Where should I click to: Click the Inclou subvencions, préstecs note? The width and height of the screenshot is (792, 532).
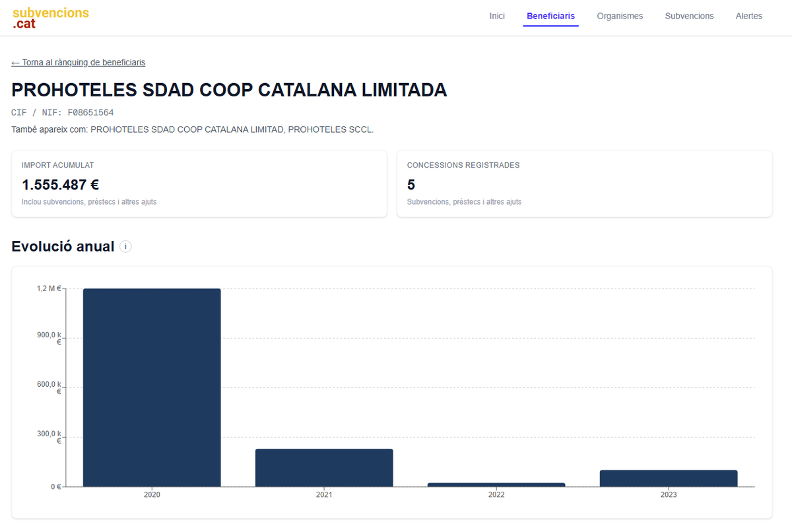pyautogui.click(x=89, y=202)
